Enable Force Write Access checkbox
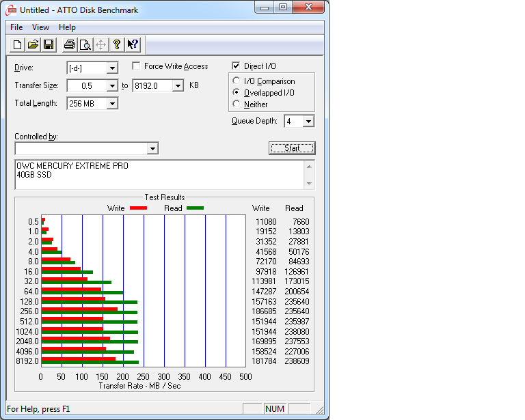This screenshot has height=420, width=525. [x=136, y=66]
